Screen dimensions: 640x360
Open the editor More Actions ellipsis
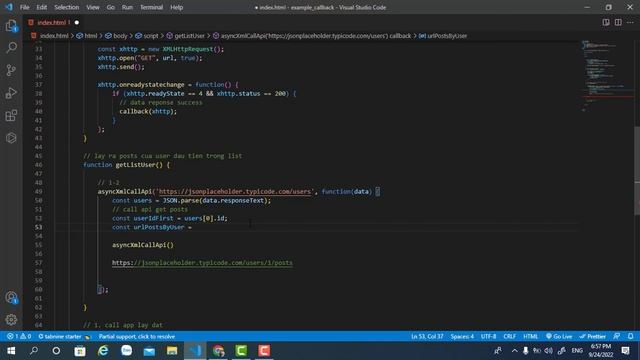pyautogui.click(x=630, y=22)
